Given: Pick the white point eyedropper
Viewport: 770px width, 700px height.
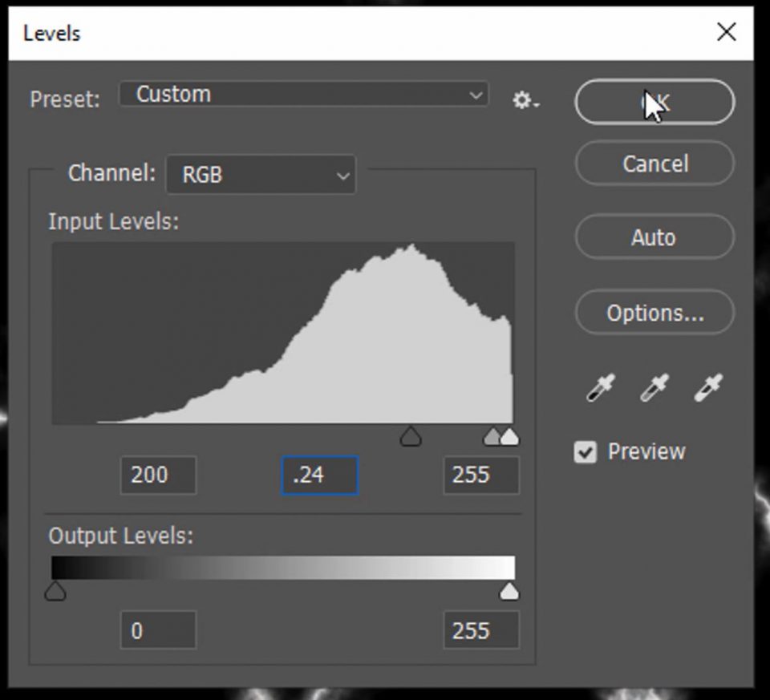Looking at the screenshot, I should pos(707,388).
